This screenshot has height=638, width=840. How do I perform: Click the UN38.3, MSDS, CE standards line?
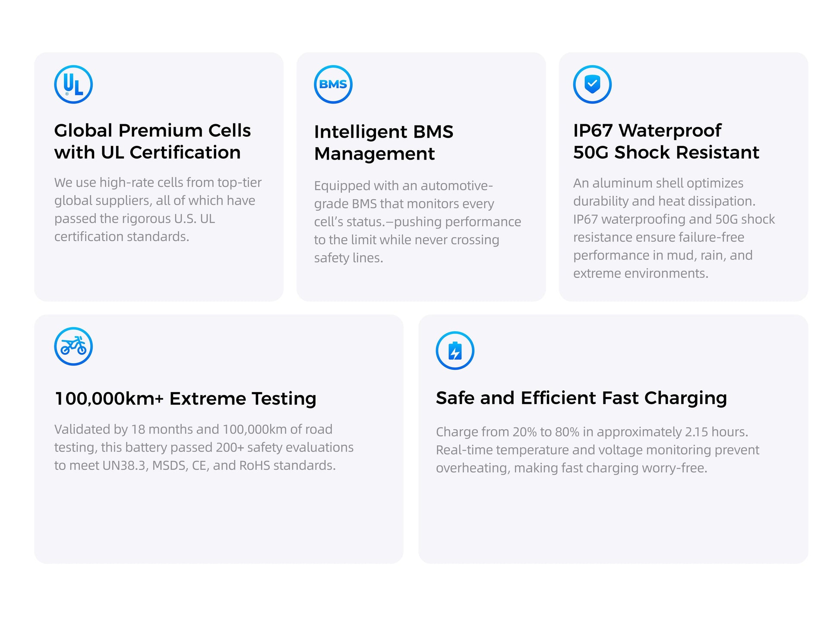point(195,465)
